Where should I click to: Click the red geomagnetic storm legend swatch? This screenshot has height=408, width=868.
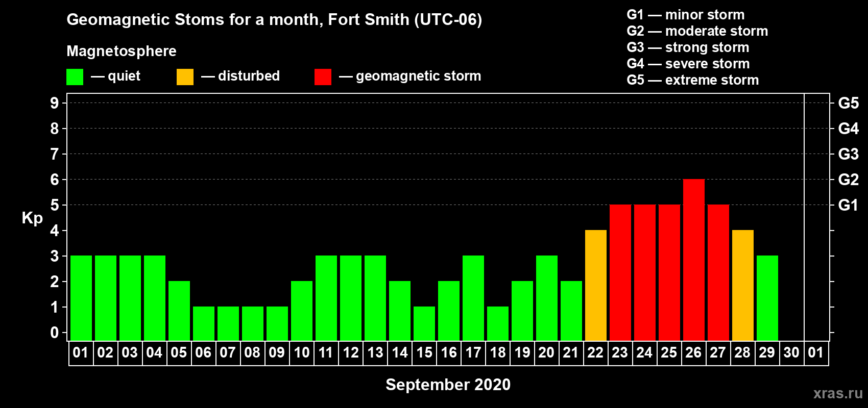[x=323, y=77]
